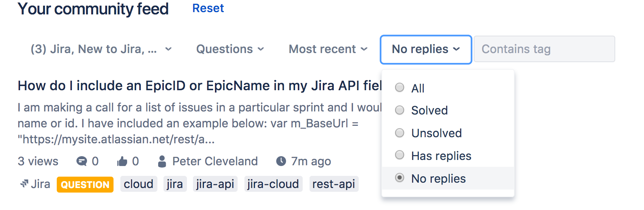Open the Jira, New to Jira products dropdown
Viewport: 644px width, 210px height.
(101, 49)
